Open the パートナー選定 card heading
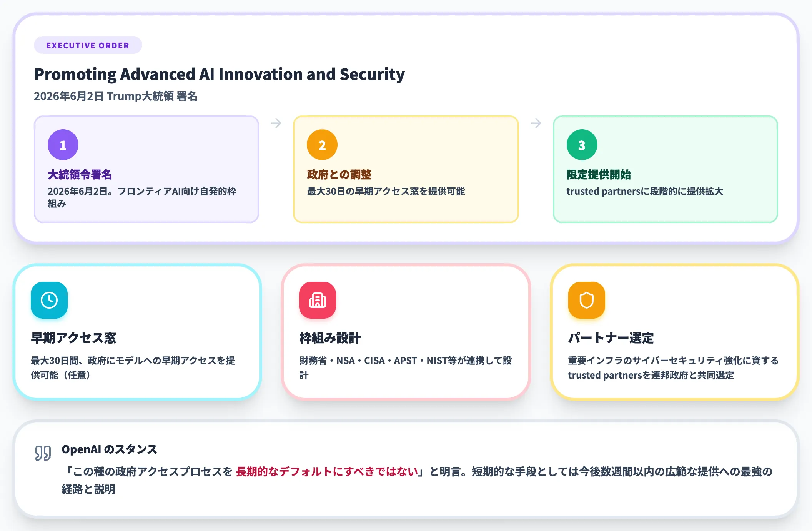The width and height of the screenshot is (812, 531). point(611,338)
